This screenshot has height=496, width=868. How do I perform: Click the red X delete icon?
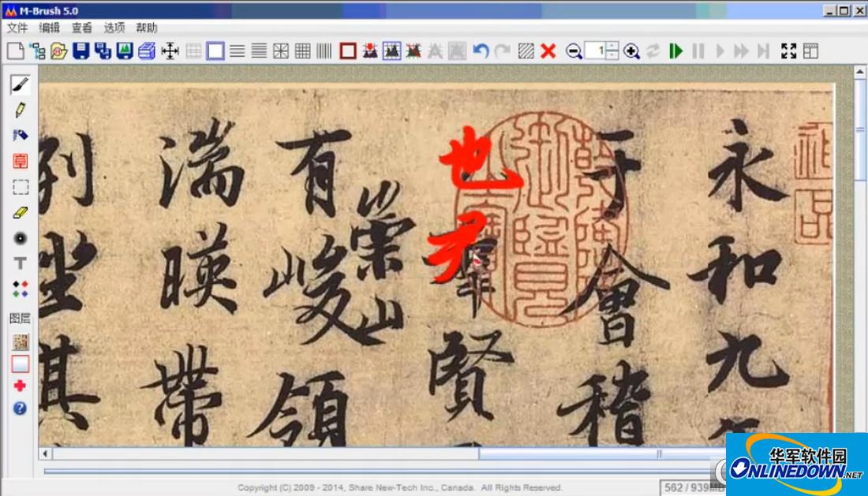tap(548, 51)
